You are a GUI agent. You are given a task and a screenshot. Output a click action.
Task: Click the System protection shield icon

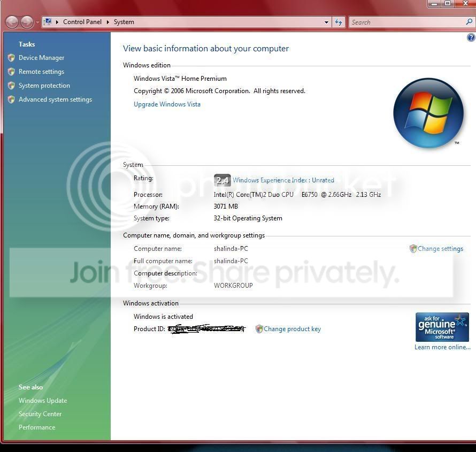[11, 86]
